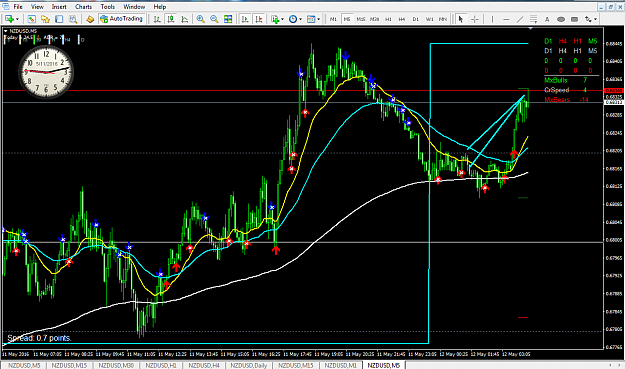Expand the Indicators dropdown arrow
Image resolution: width=625 pixels, height=369 pixels.
tap(283, 19)
